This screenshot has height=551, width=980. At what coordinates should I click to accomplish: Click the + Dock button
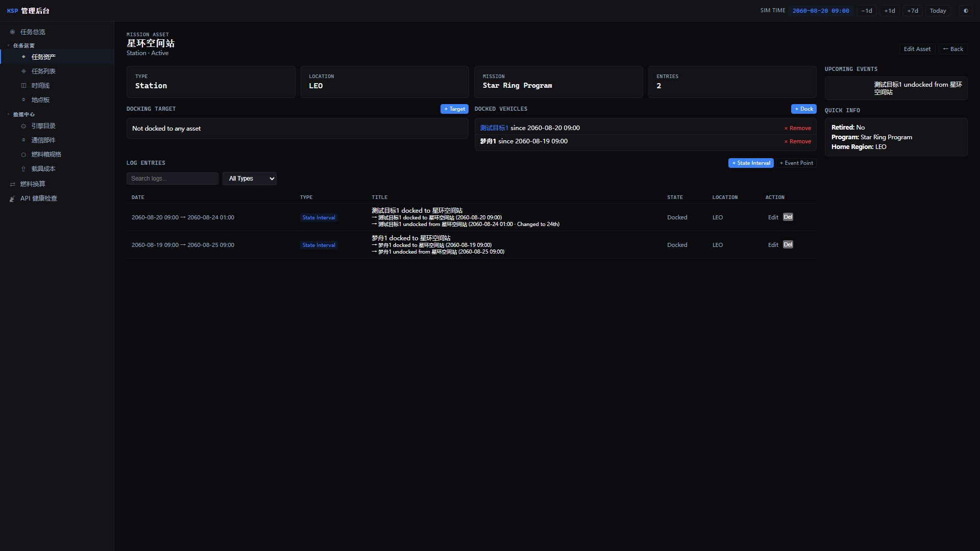(x=804, y=109)
